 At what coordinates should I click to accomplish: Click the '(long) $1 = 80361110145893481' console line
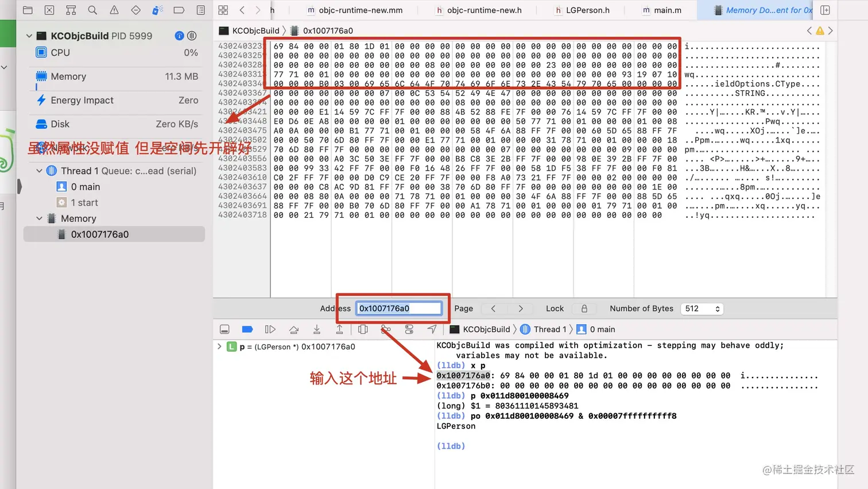click(507, 406)
